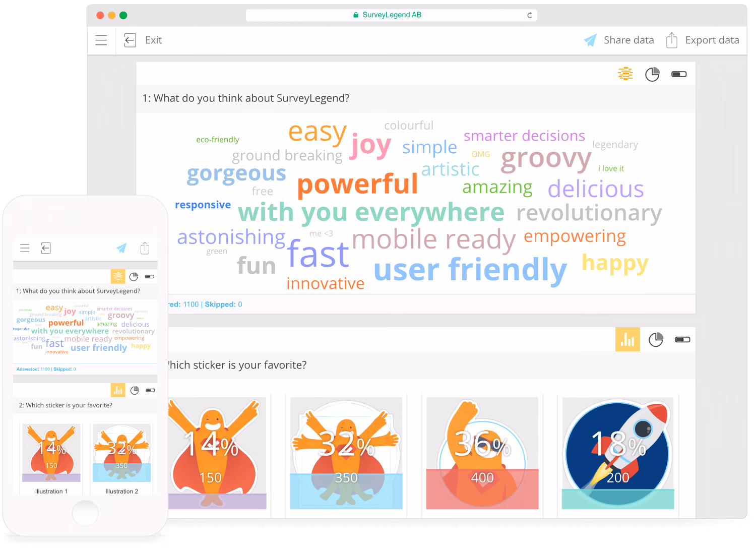This screenshot has width=756, height=551.
Task: Click 'innovative' in the desktop word cloud
Action: click(x=325, y=284)
